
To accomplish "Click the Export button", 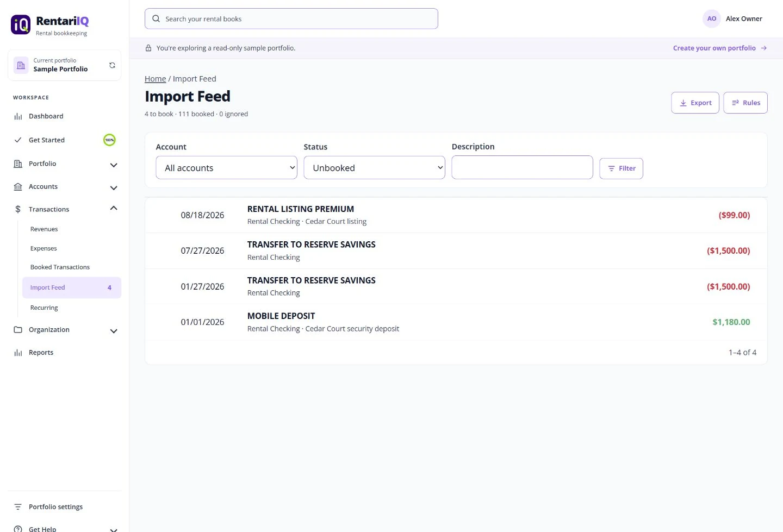I will [x=695, y=103].
